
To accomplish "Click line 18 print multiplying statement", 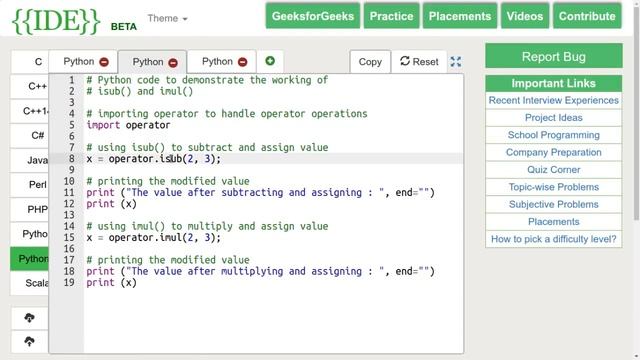I will click(x=260, y=271).
